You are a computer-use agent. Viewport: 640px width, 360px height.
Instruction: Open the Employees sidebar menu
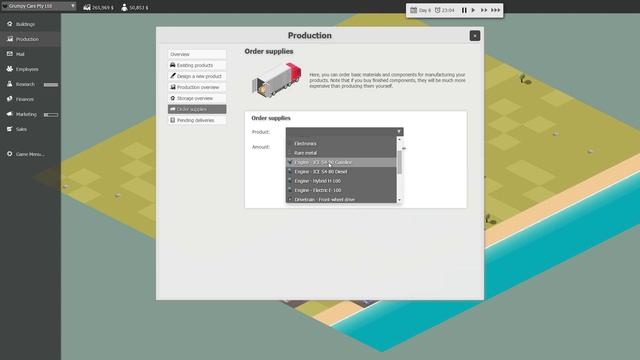point(30,69)
